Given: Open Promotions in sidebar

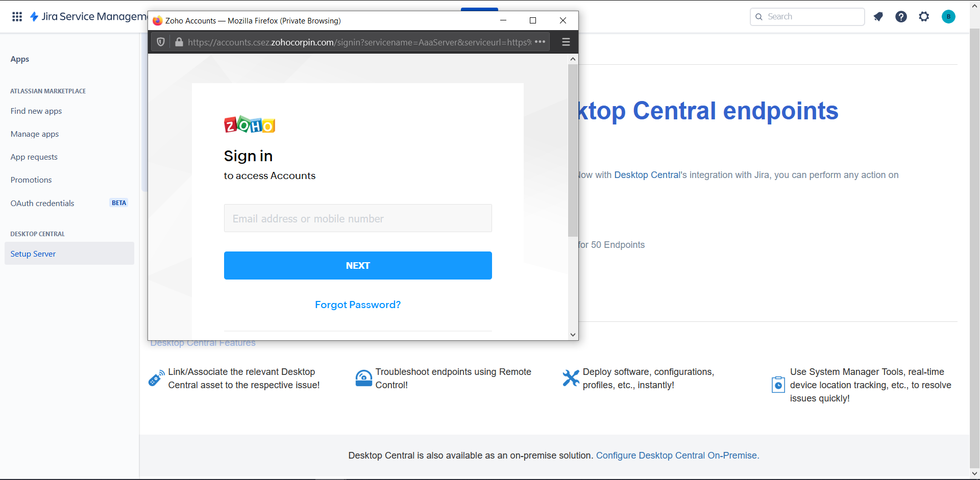Looking at the screenshot, I should 31,180.
